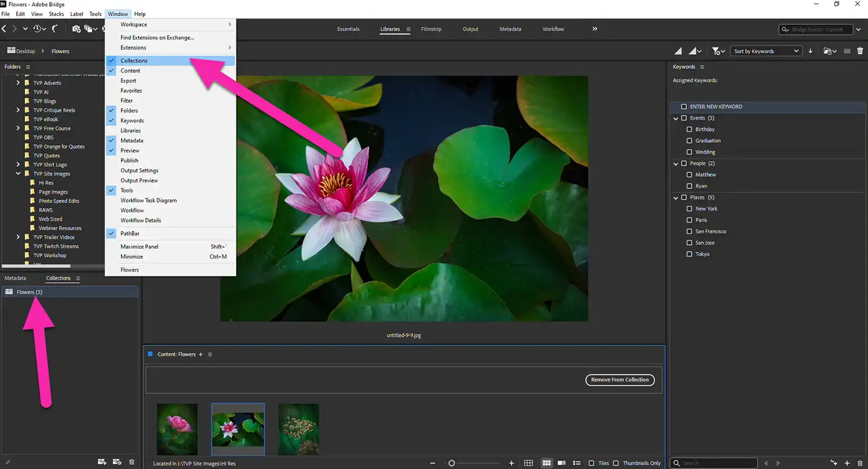The width and height of the screenshot is (868, 469).
Task: Click the new smart collection icon
Action: (117, 462)
